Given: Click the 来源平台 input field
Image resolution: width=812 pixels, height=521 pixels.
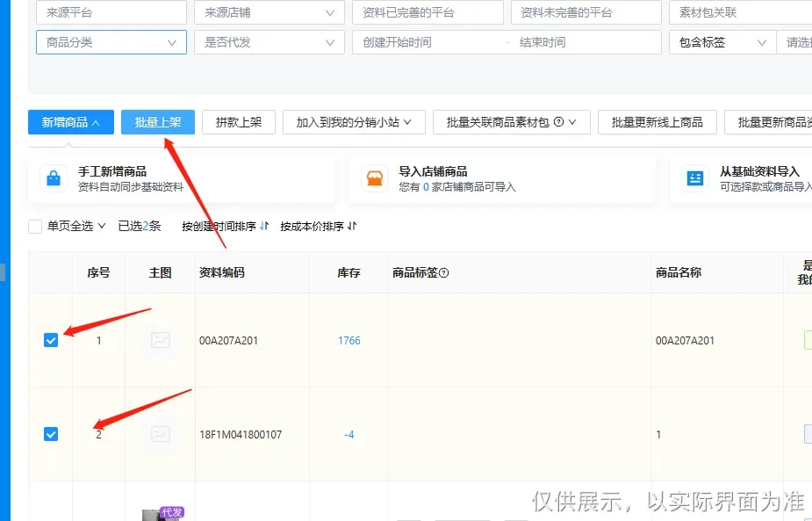Looking at the screenshot, I should [111, 12].
